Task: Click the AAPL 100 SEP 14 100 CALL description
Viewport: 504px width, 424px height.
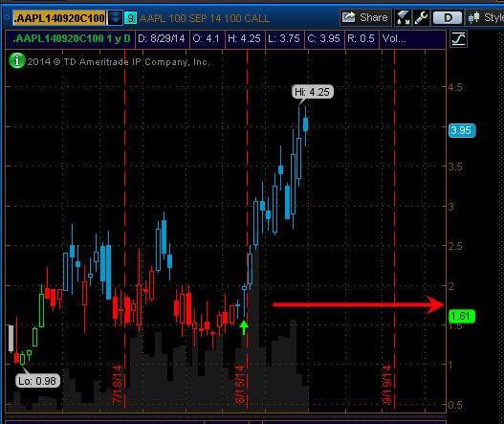Action: tap(205, 18)
